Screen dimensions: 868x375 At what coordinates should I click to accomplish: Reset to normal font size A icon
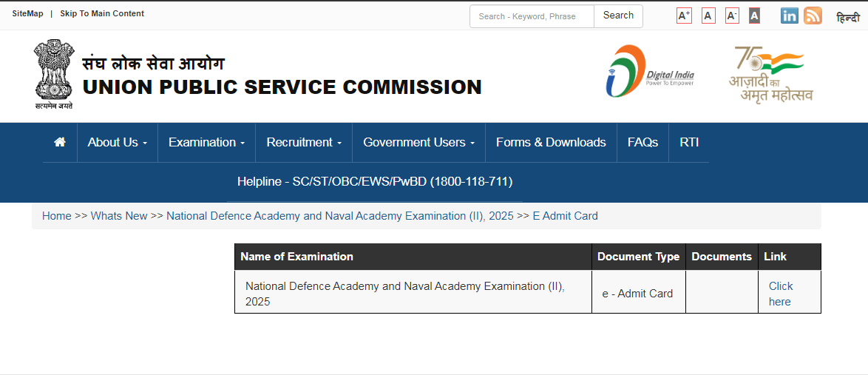point(708,16)
